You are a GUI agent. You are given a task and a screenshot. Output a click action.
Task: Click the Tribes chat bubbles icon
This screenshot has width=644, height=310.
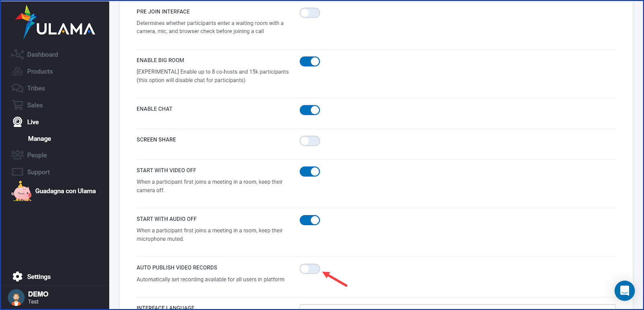18,88
